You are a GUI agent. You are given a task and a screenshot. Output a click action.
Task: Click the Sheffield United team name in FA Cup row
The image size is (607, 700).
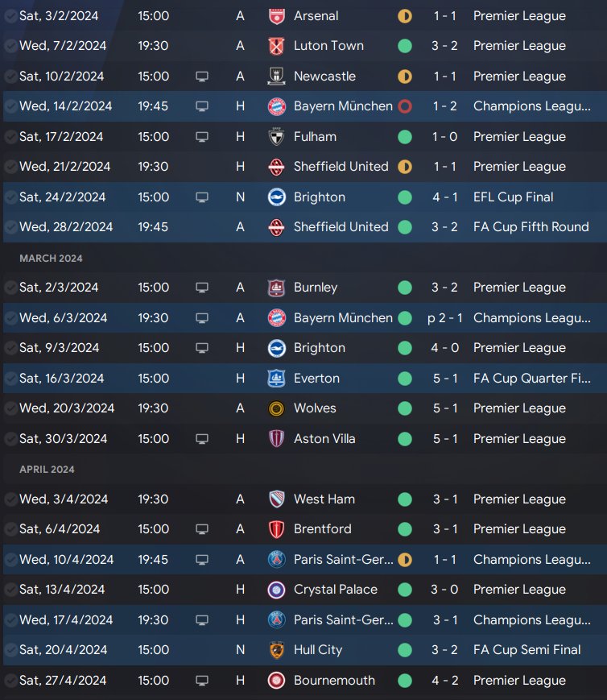pos(341,227)
